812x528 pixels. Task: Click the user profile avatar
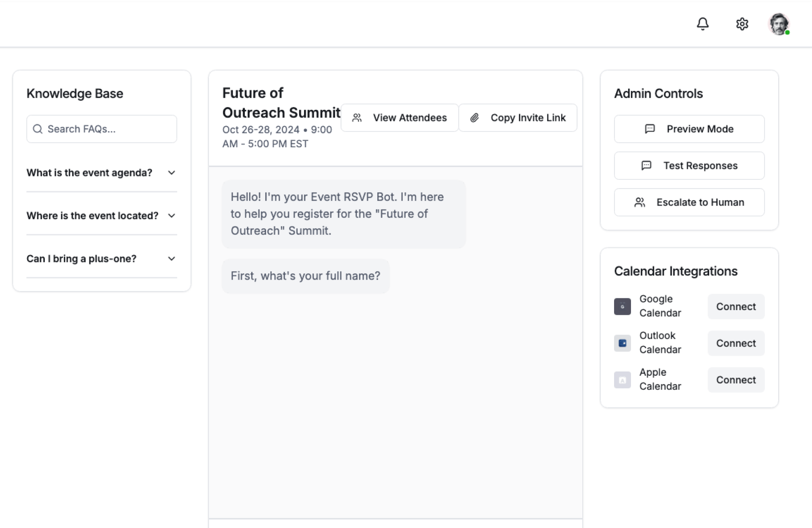(x=779, y=24)
